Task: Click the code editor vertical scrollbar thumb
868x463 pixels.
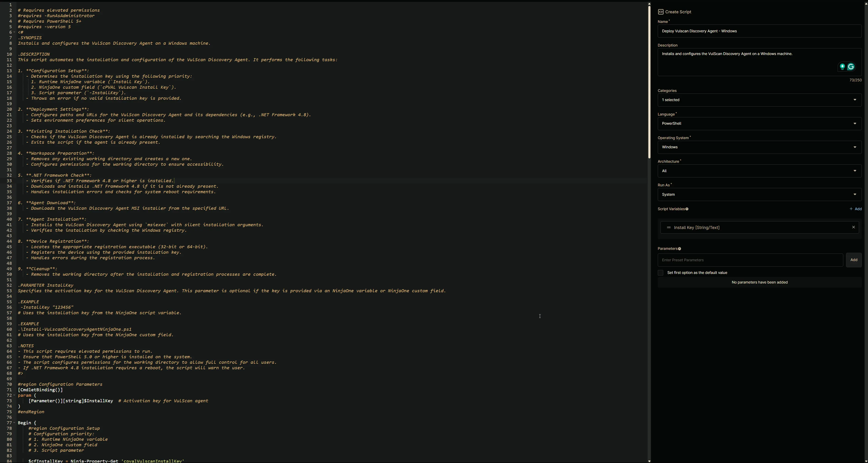Action: (x=649, y=82)
